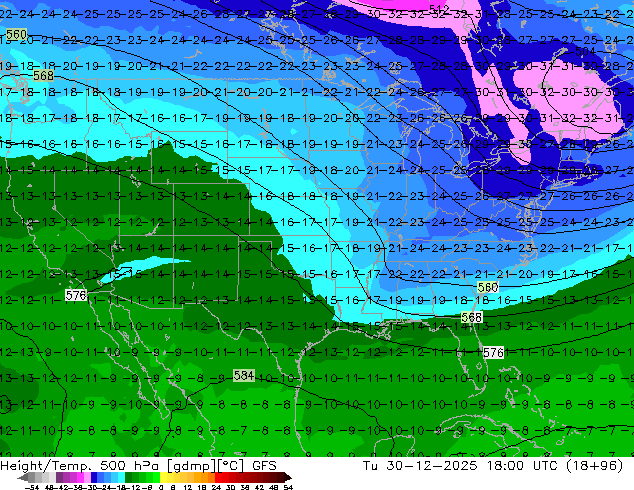Image resolution: width=634 pixels, height=490 pixels.
Task: Click the dark green swatch in the legend
Action: click(129, 477)
